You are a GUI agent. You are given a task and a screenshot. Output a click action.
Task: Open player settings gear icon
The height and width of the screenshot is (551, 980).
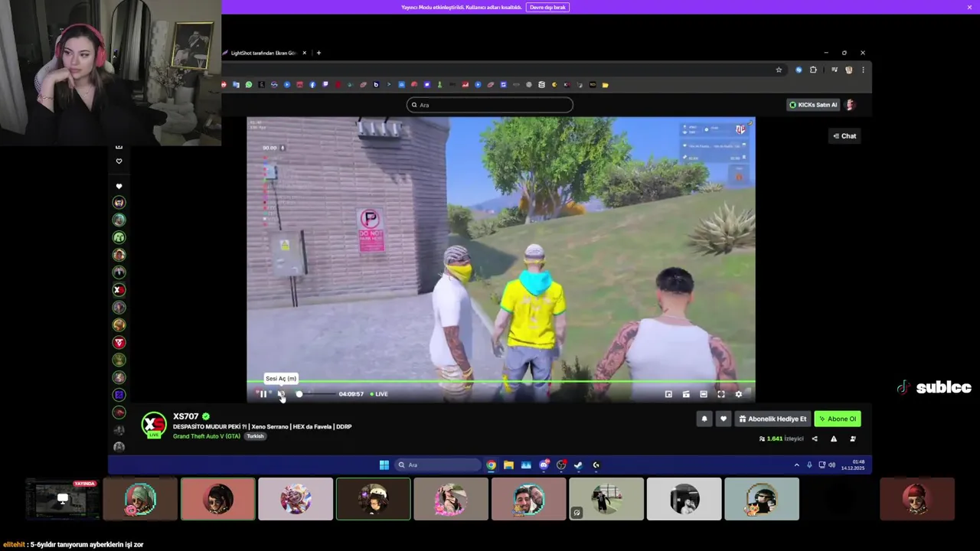pos(738,394)
